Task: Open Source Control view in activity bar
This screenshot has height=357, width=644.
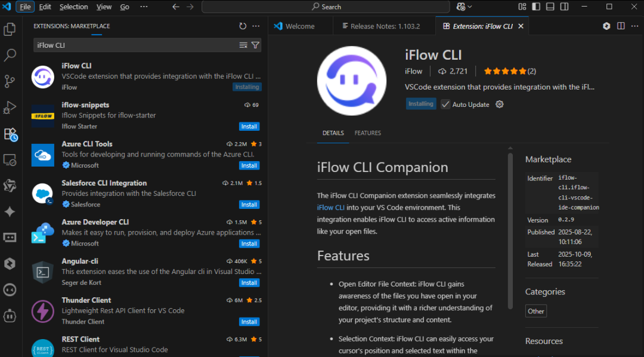Action: (x=10, y=81)
